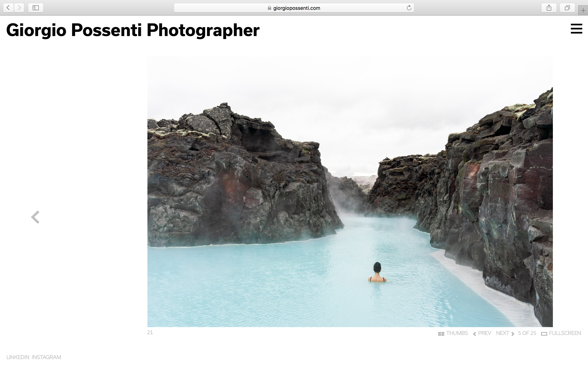The height and width of the screenshot is (368, 588).
Task: Open the THUMBS grid view
Action: (453, 333)
